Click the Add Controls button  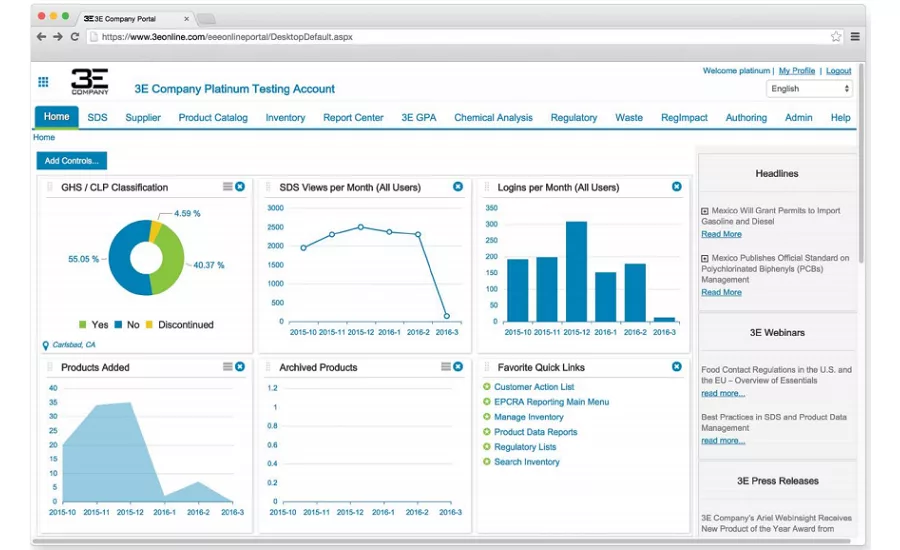coord(72,161)
